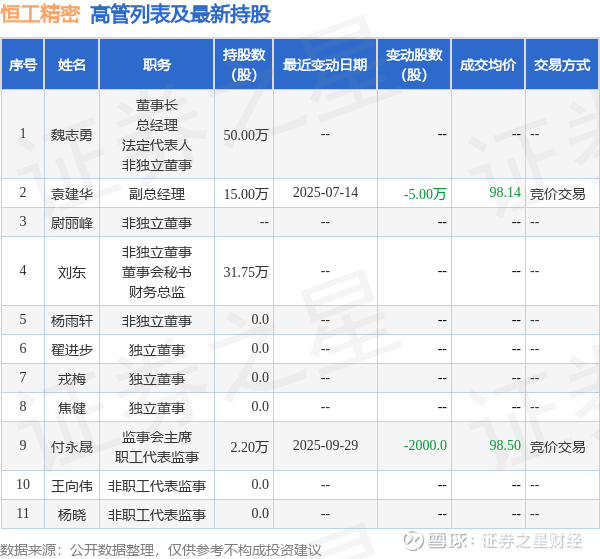Select the name 尉丽峰
The width and height of the screenshot is (600, 559).
(72, 223)
